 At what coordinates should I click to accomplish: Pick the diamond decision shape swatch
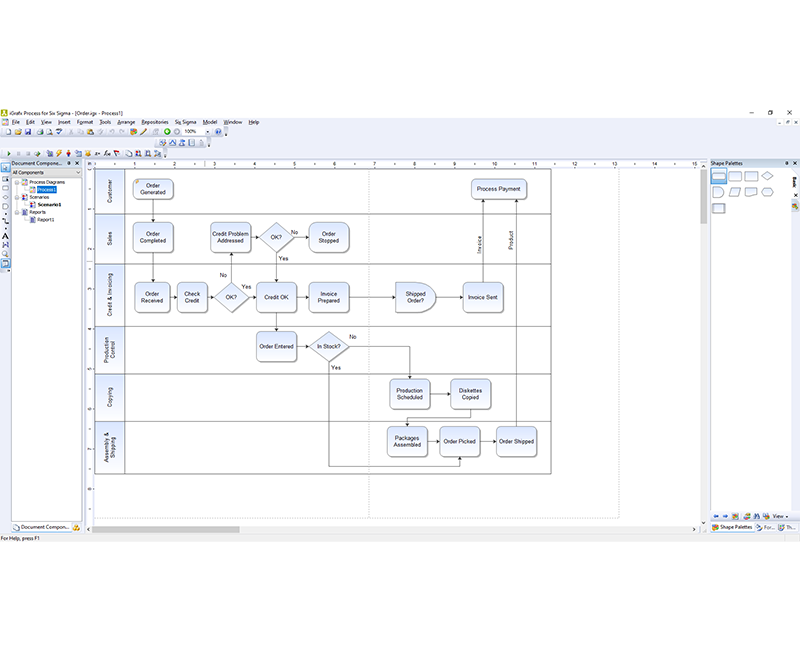click(767, 175)
